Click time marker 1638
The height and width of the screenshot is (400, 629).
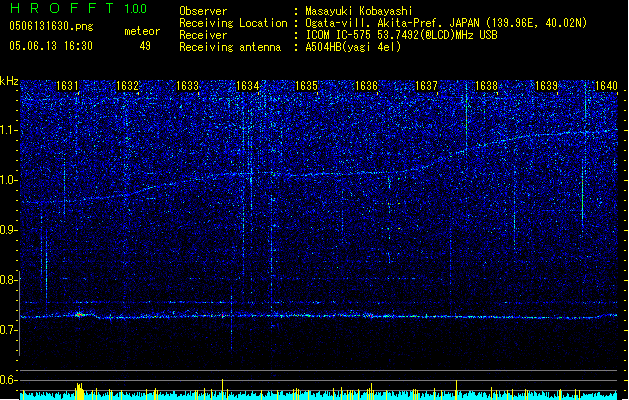coord(486,86)
